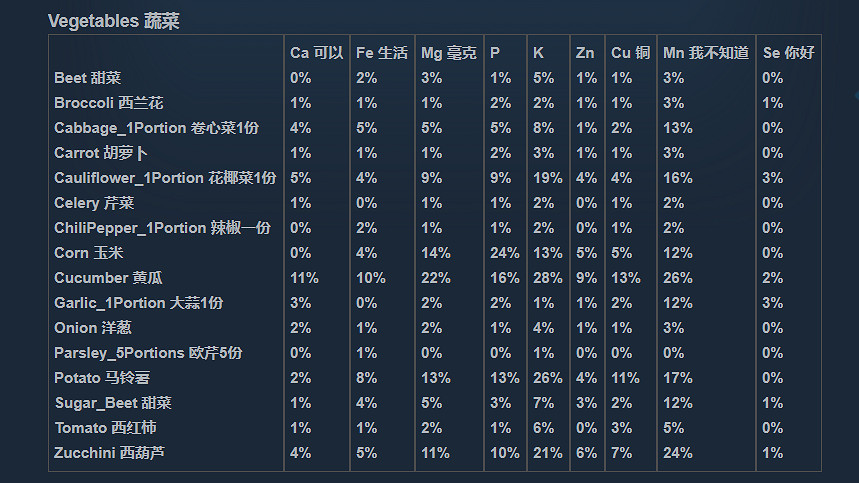859x483 pixels.
Task: Click the Vegetables 蔬菜 table title
Action: click(113, 21)
